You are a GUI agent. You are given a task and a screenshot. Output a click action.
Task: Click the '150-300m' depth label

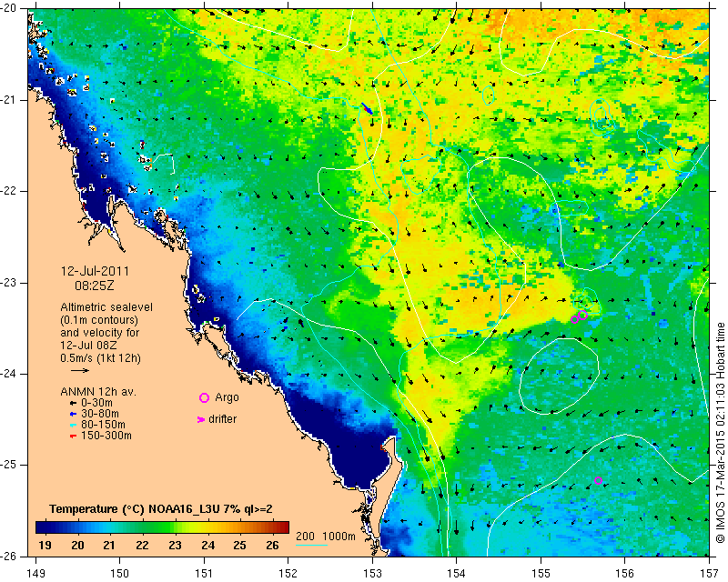106,436
